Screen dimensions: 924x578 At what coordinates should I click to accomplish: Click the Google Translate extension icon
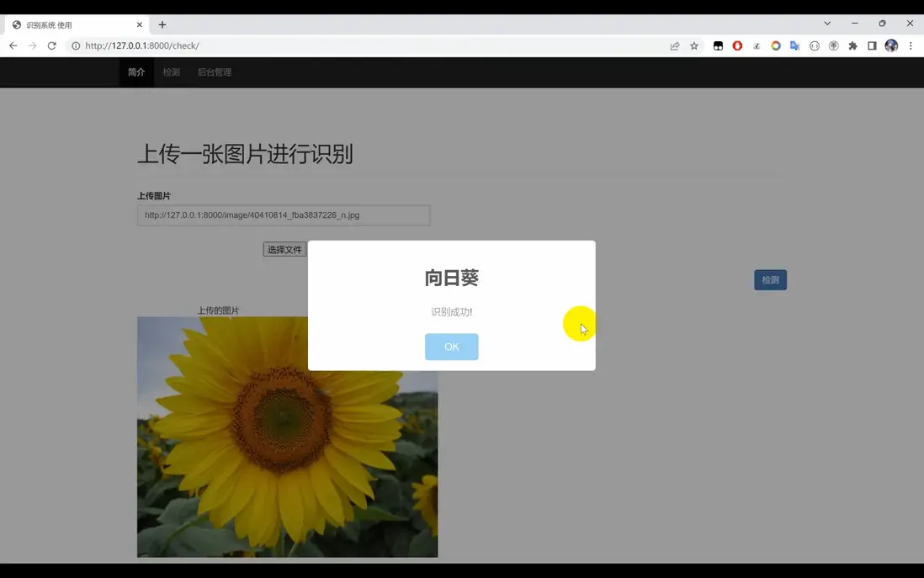(794, 45)
